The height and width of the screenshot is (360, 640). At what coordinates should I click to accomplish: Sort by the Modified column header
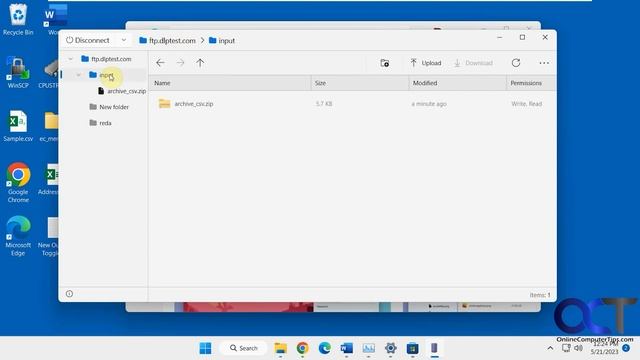pos(457,83)
